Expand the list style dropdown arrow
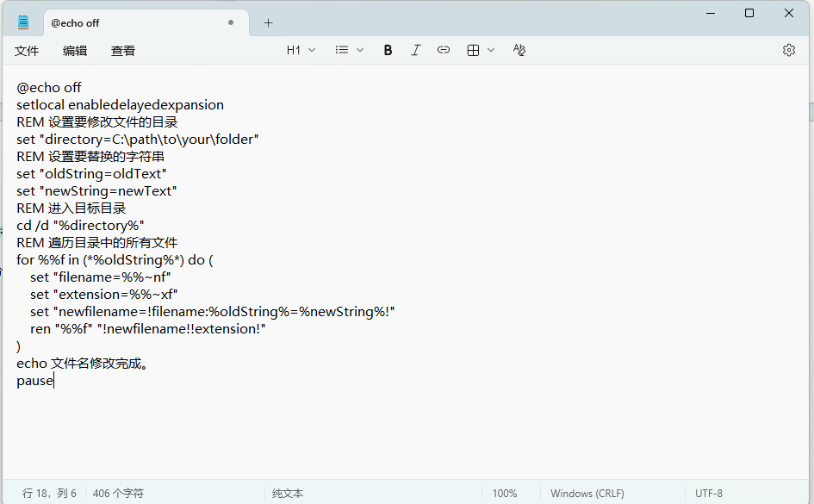814x504 pixels. coord(360,50)
